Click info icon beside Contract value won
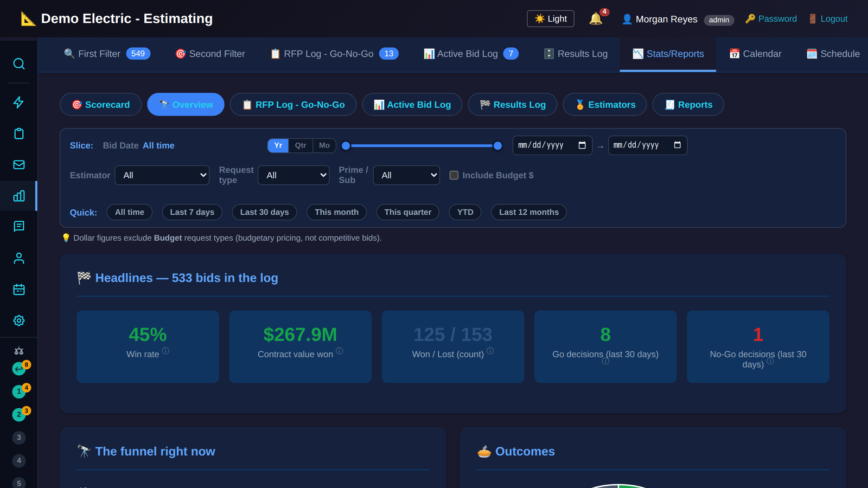This screenshot has height=488, width=868. (340, 351)
